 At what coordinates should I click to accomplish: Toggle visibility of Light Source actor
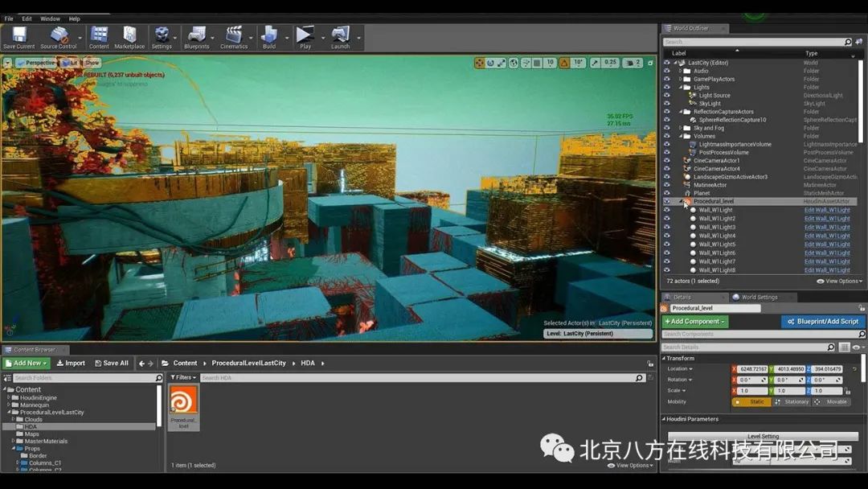click(x=666, y=95)
